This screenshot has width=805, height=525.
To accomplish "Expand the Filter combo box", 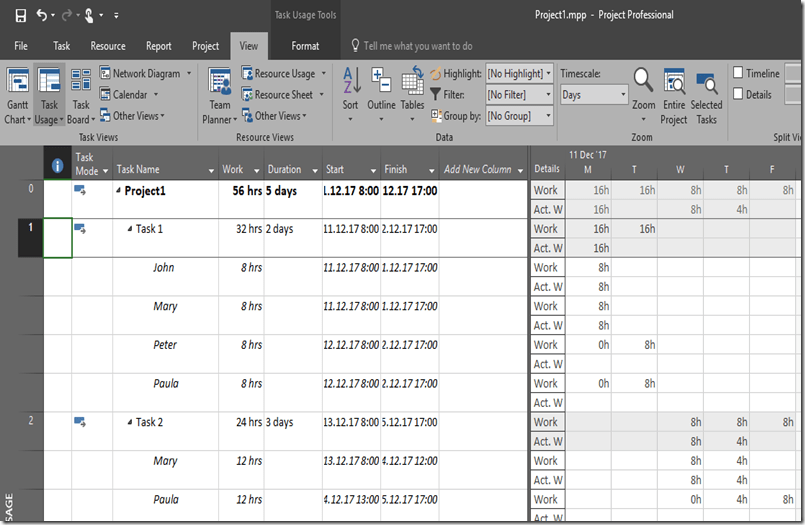I will [518, 95].
